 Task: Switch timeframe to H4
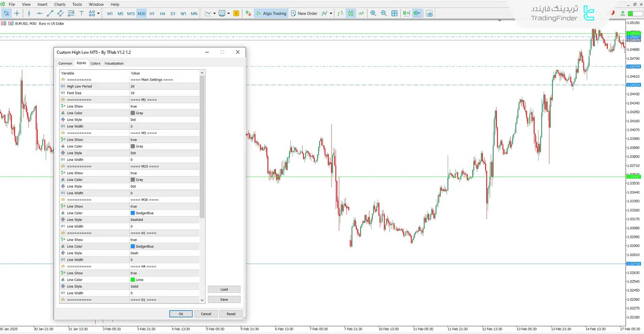(162, 13)
